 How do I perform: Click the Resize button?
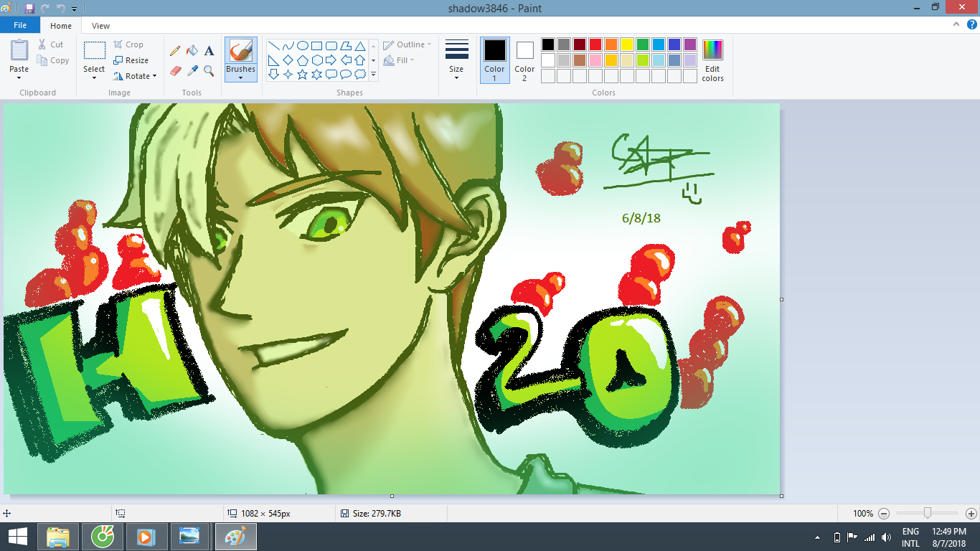tap(131, 60)
